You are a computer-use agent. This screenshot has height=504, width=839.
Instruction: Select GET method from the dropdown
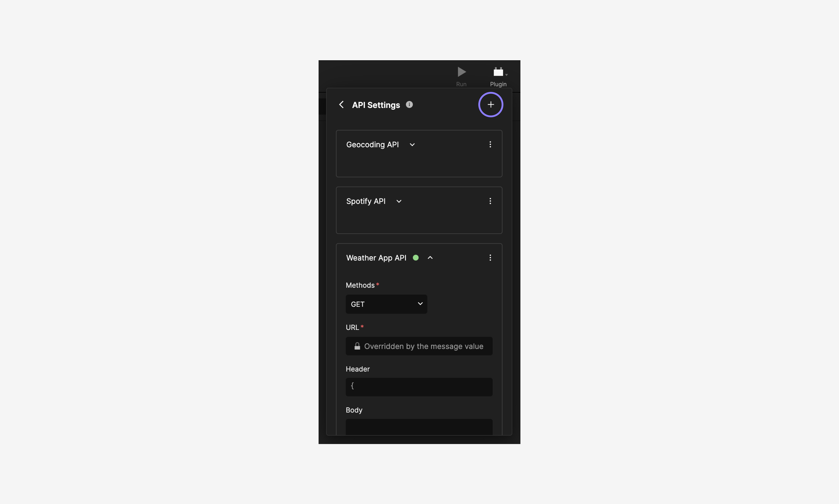[386, 304]
